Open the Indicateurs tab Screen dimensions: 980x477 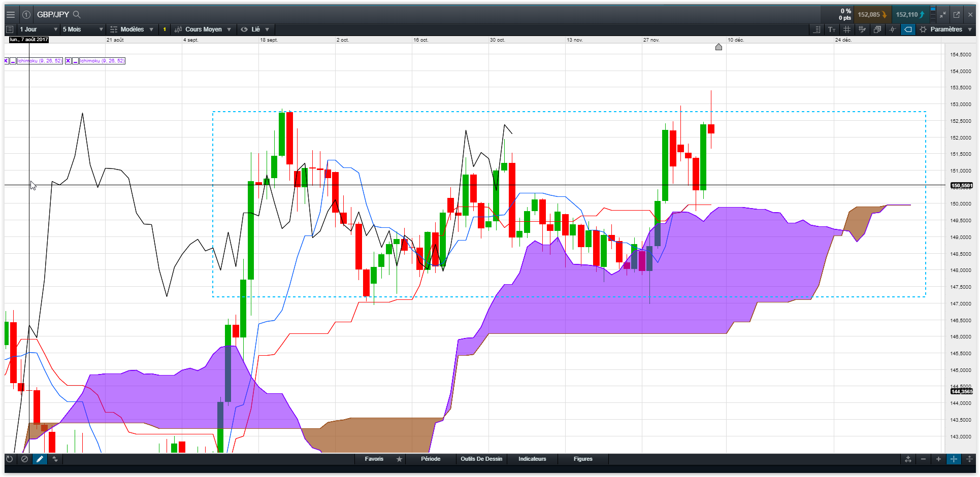pos(532,459)
